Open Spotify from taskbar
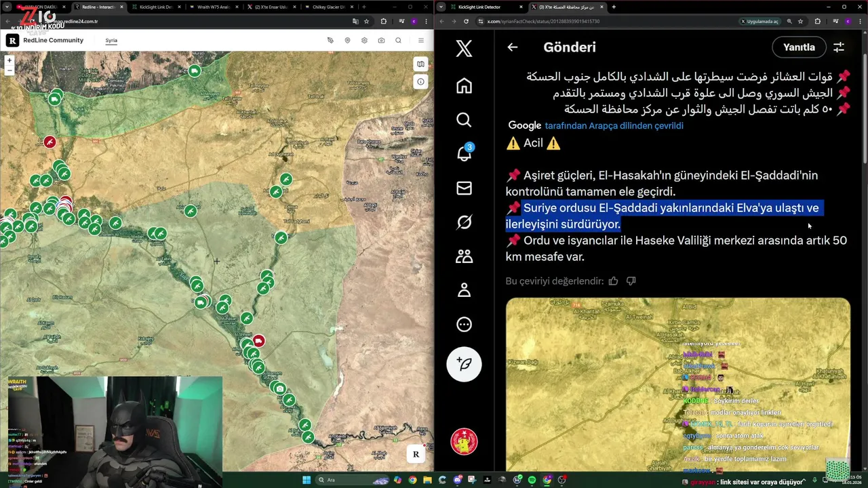The height and width of the screenshot is (488, 868). click(x=532, y=480)
